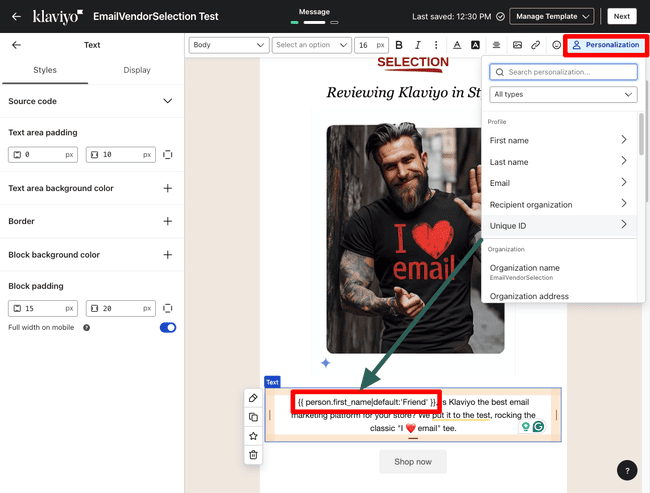Click the back arrow in the top header

[16, 17]
